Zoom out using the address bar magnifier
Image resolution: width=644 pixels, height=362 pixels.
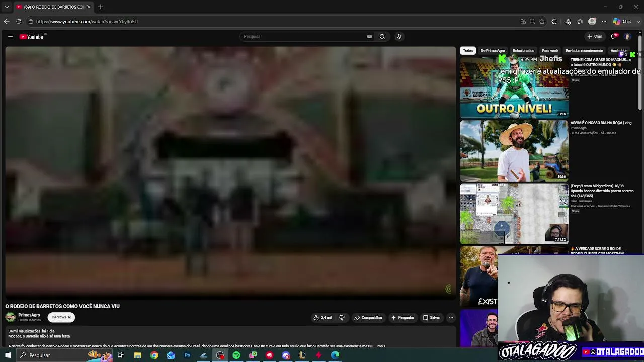coord(532,22)
